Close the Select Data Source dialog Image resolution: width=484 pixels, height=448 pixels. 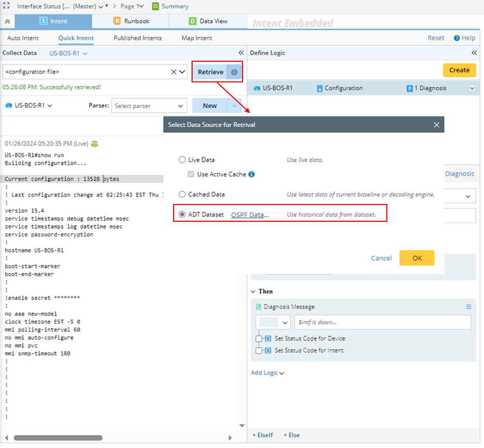click(x=436, y=125)
